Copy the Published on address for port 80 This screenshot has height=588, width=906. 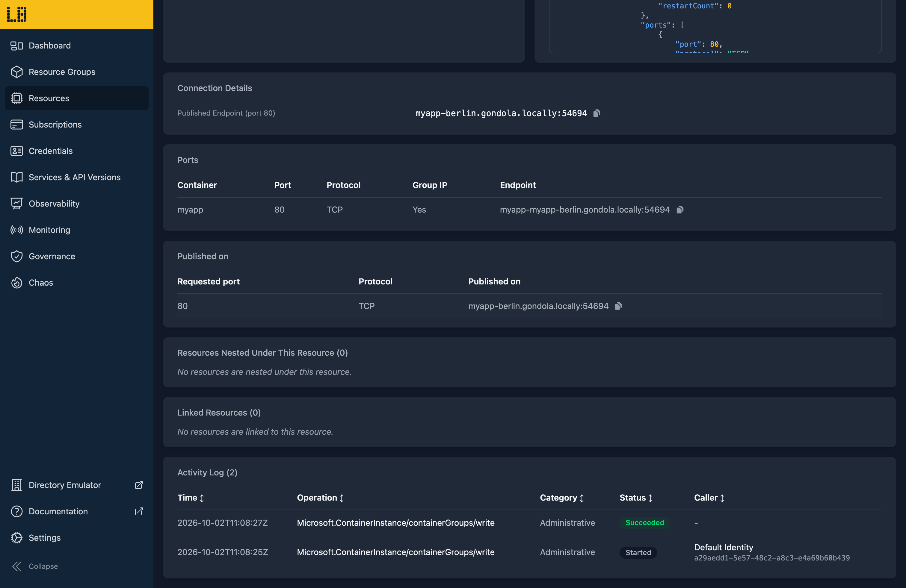point(619,306)
